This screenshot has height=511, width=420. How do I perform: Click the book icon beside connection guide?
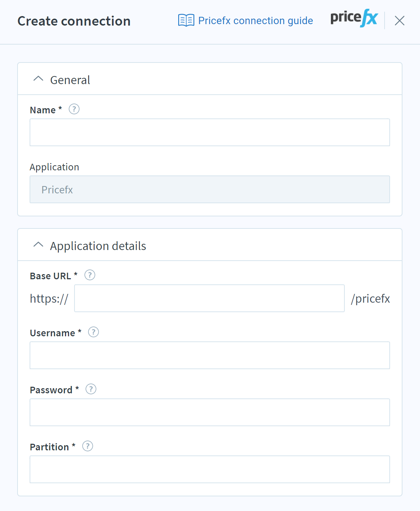tap(186, 20)
